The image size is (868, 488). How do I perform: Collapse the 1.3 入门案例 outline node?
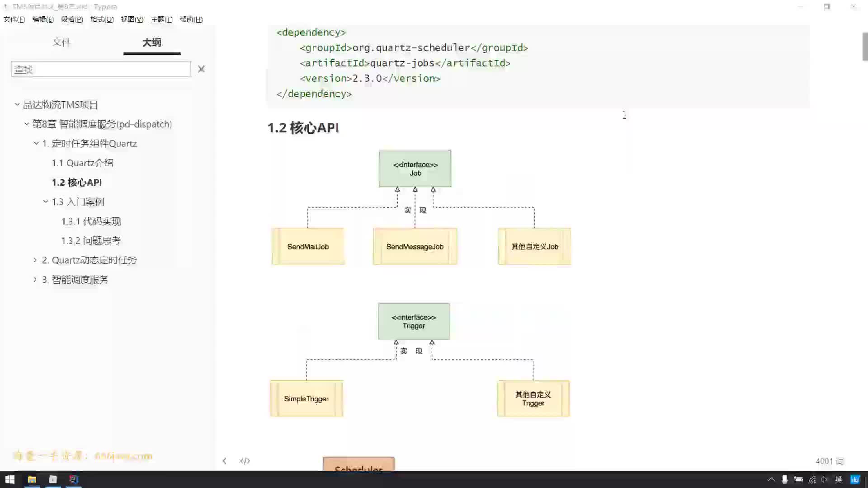point(46,202)
